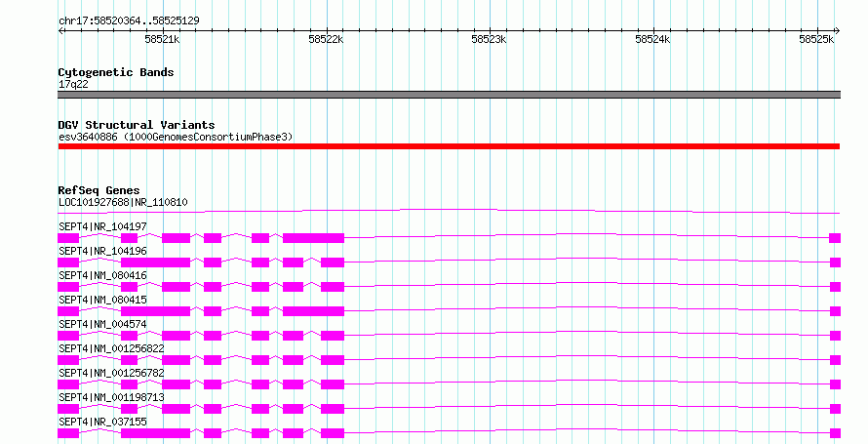The height and width of the screenshot is (444, 868).
Task: Open the SEPT4|NM_001256822 transcript label
Action: click(111, 348)
